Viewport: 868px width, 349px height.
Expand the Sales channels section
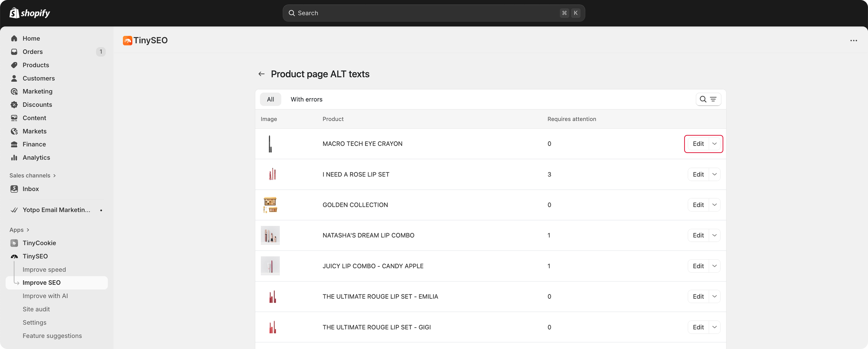(x=32, y=175)
